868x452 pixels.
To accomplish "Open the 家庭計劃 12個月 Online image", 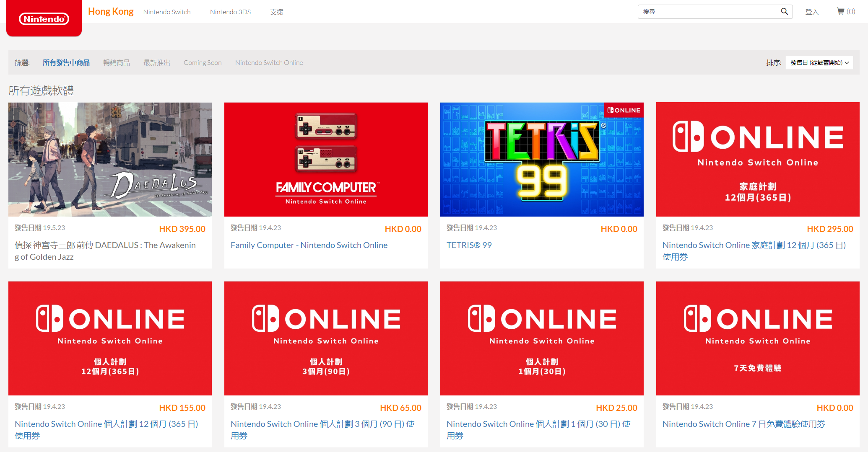I will pos(758,159).
